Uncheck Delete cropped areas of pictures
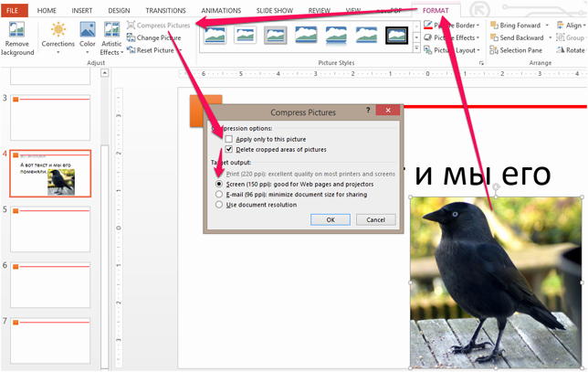Screen dimensions: 588x372 point(229,149)
